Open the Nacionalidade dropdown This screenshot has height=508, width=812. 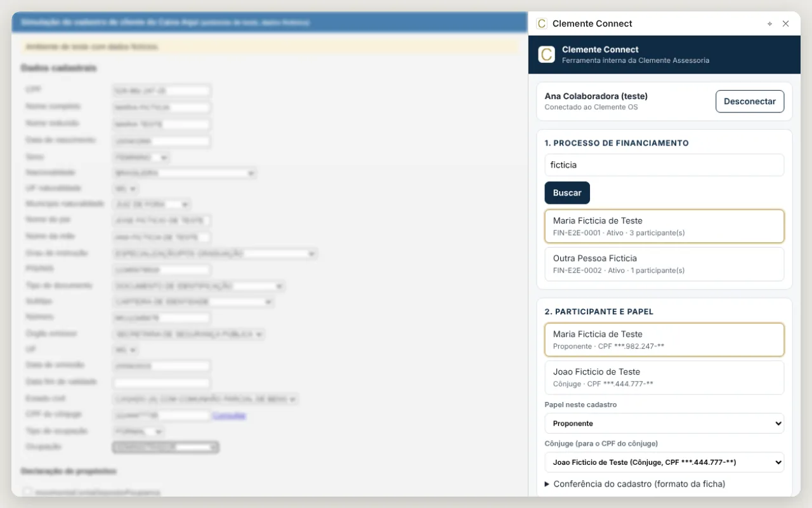185,173
